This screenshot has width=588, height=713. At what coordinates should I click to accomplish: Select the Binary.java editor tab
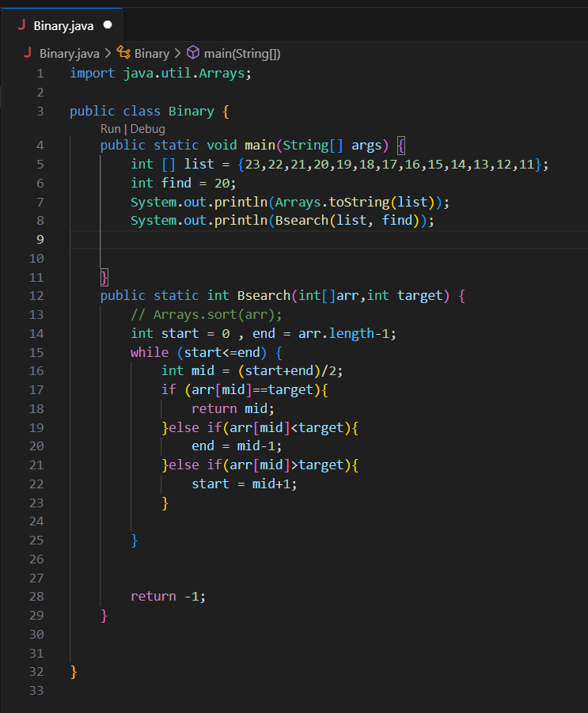(62, 25)
